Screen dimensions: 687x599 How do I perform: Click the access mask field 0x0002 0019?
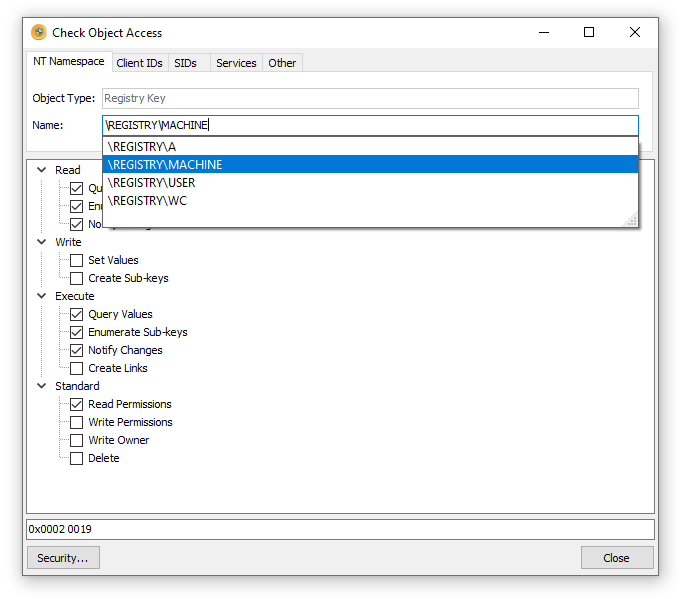(340, 529)
